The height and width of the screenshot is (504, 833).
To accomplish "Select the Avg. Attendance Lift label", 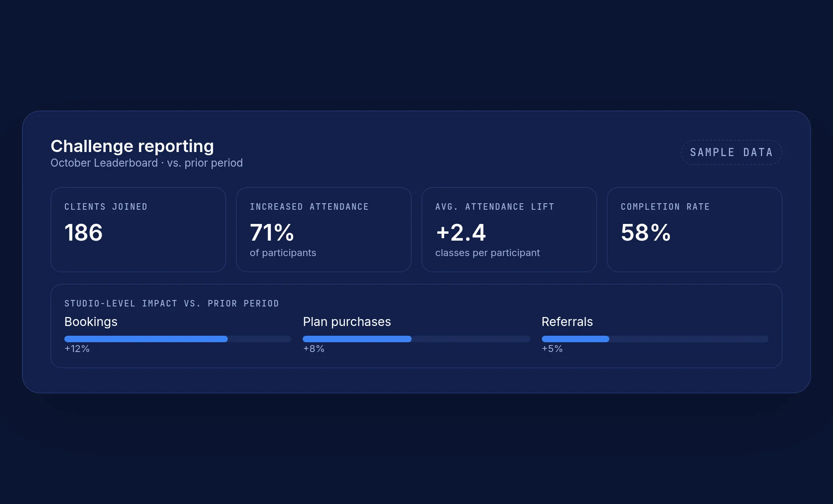I will point(495,207).
